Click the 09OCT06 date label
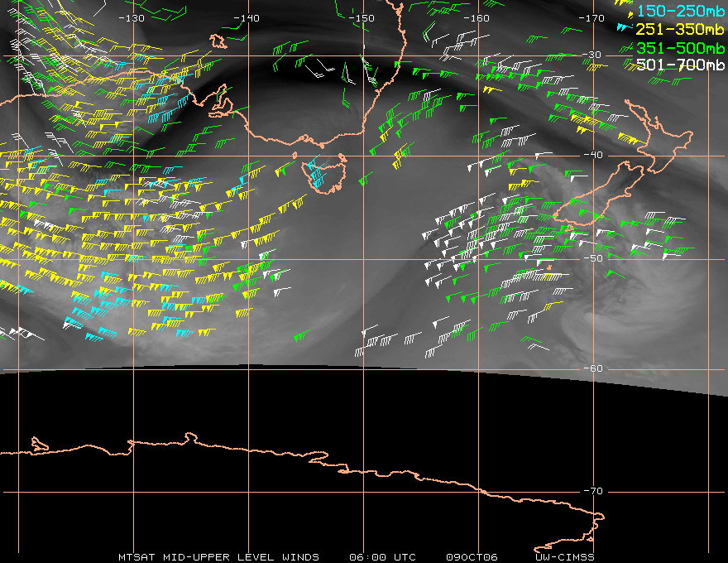728x563 pixels. pos(472,557)
